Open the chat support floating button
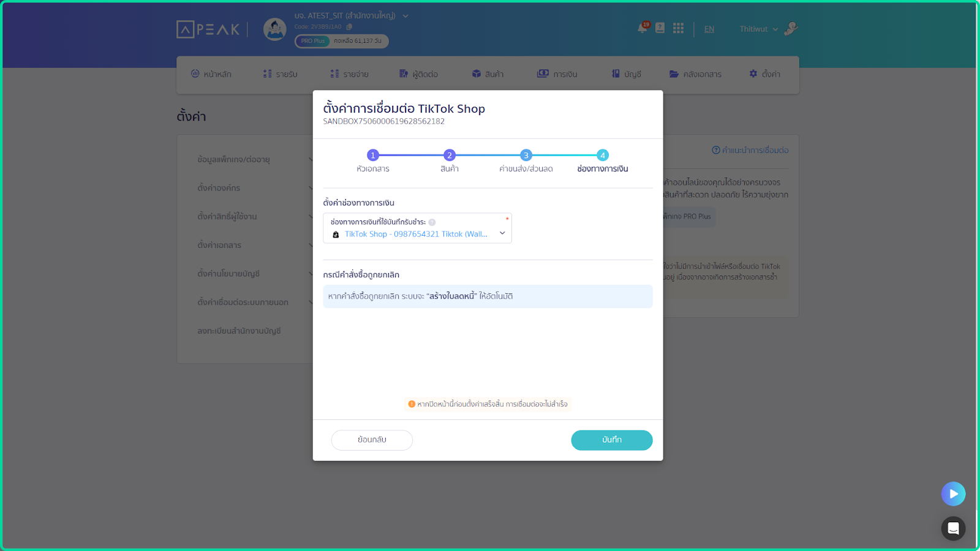The height and width of the screenshot is (551, 980). [953, 528]
